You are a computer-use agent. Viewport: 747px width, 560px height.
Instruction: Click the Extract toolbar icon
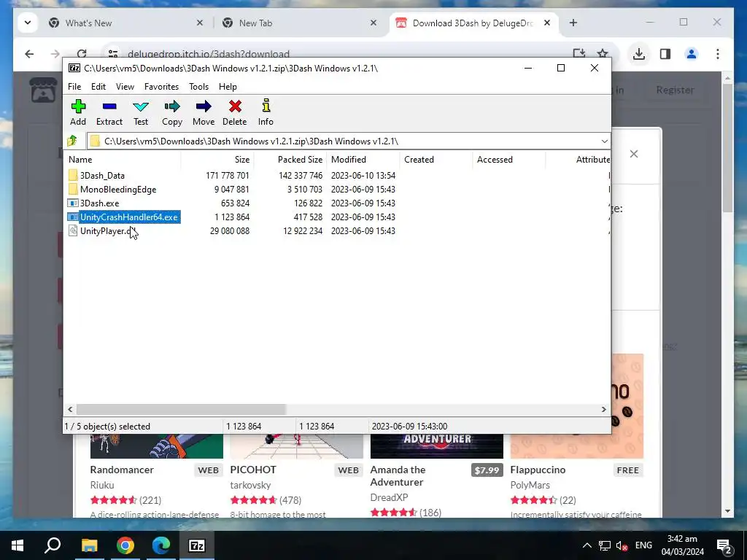pos(109,106)
